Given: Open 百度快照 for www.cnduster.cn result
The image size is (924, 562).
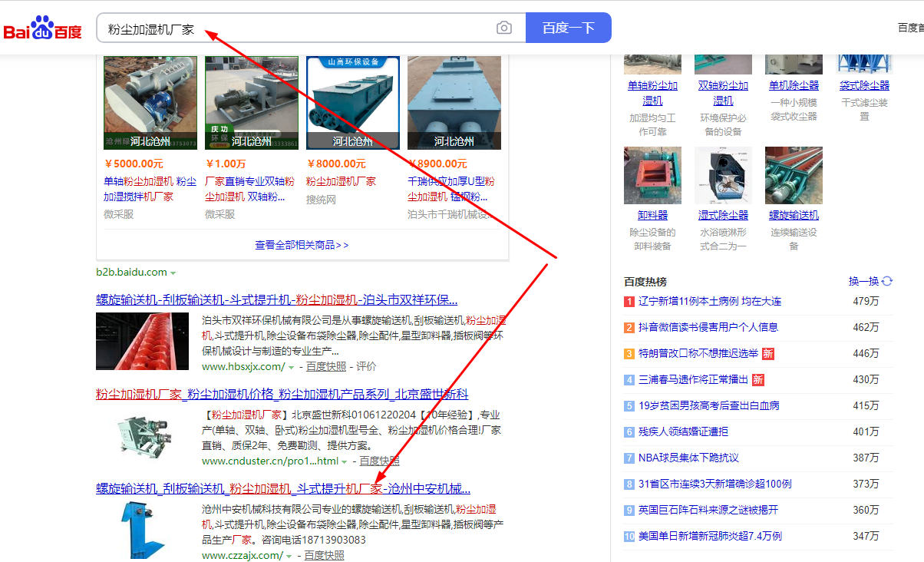Looking at the screenshot, I should click(x=379, y=461).
